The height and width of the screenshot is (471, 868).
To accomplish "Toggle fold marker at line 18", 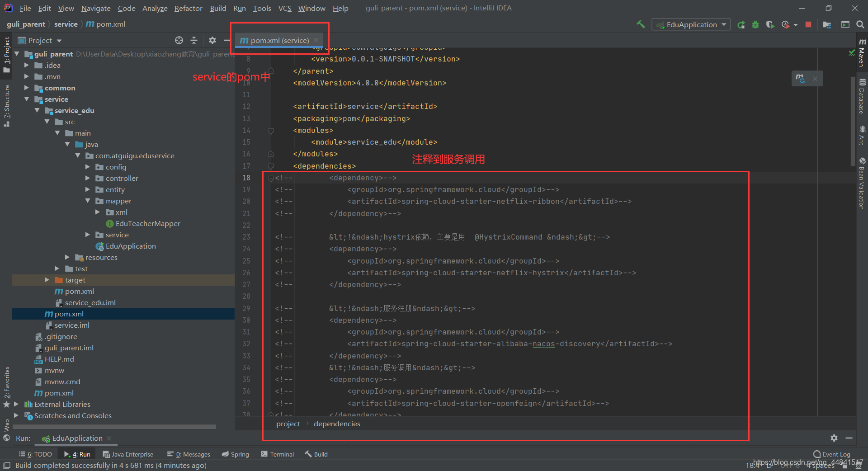I will 271,178.
